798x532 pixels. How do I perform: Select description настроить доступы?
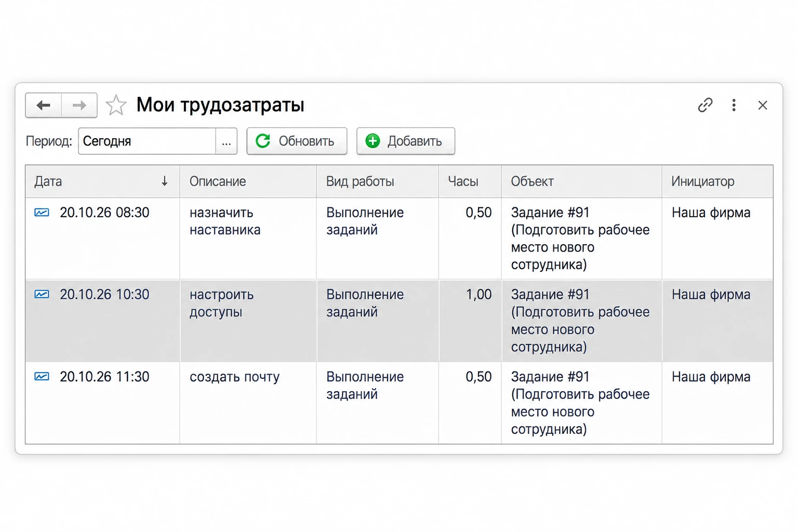point(222,303)
